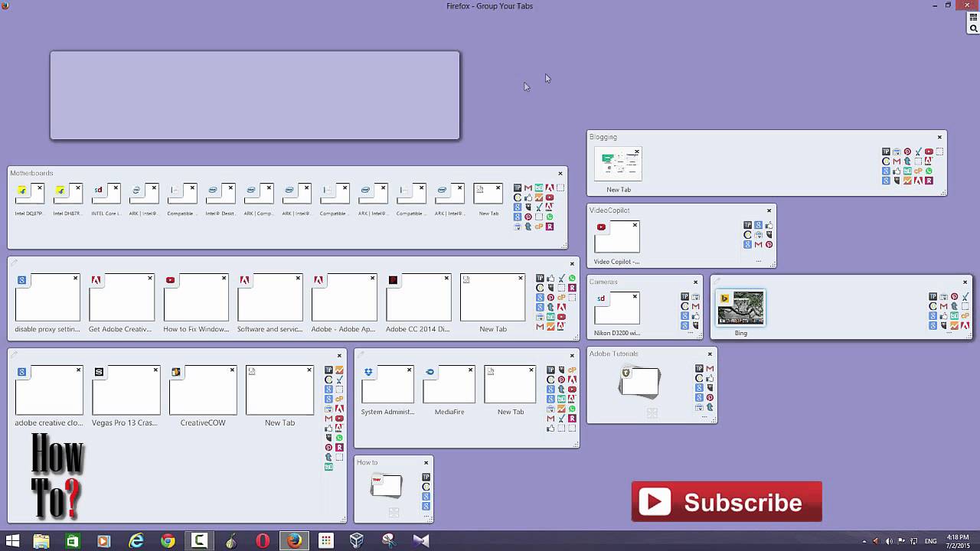
Task: Click WhatsApp app-tab icon in Motherboards group
Action: point(550,217)
